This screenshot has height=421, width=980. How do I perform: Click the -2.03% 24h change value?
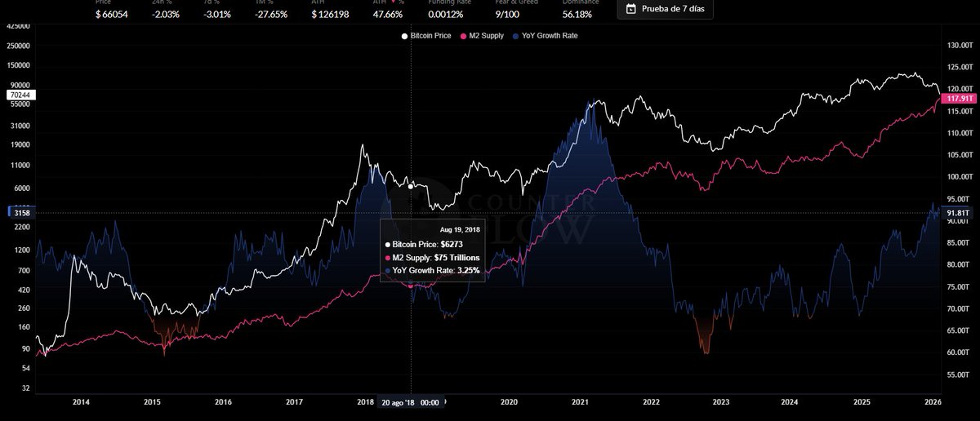click(x=167, y=14)
